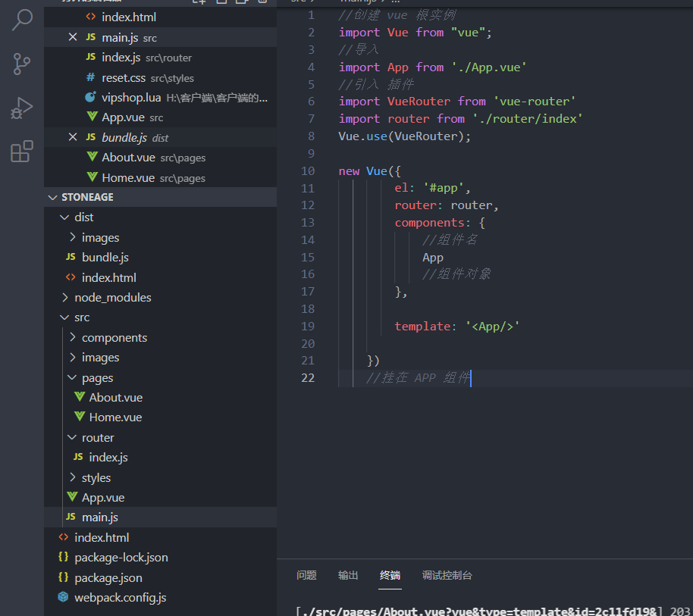The image size is (693, 616).
Task: Select the 终端 panel tab
Action: coord(390,575)
